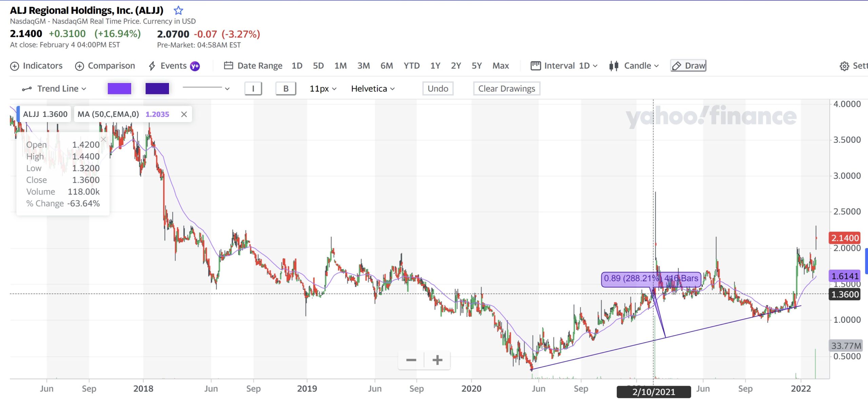The image size is (868, 401).
Task: Expand Interval 1D dropdown
Action: click(564, 66)
